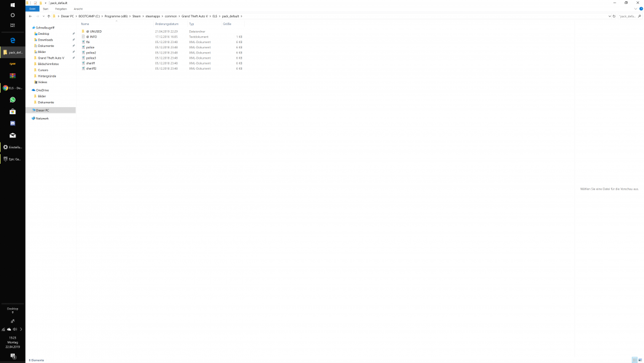The image size is (644, 363).
Task: Select Netzwerk in navigation pane
Action: tap(42, 119)
